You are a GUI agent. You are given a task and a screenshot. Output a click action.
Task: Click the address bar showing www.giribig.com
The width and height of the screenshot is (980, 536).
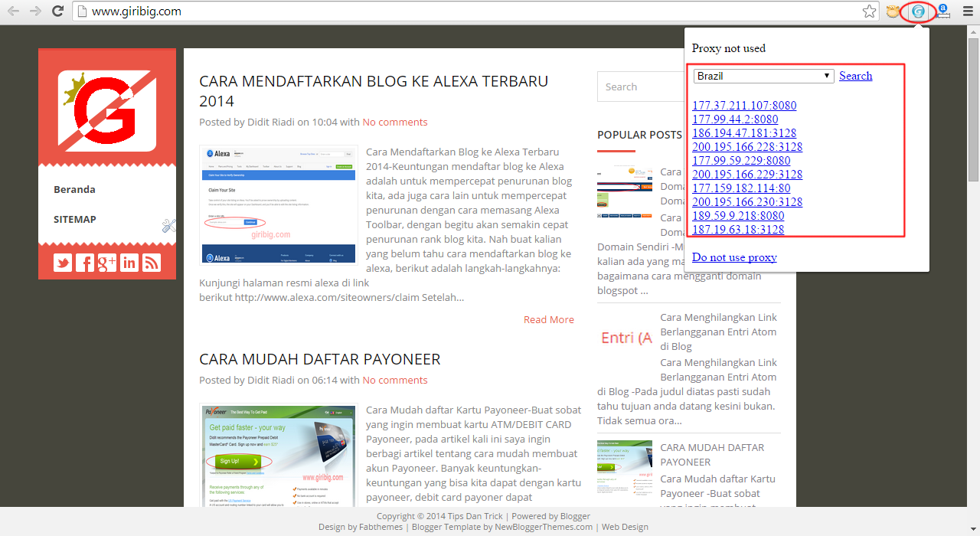(475, 11)
